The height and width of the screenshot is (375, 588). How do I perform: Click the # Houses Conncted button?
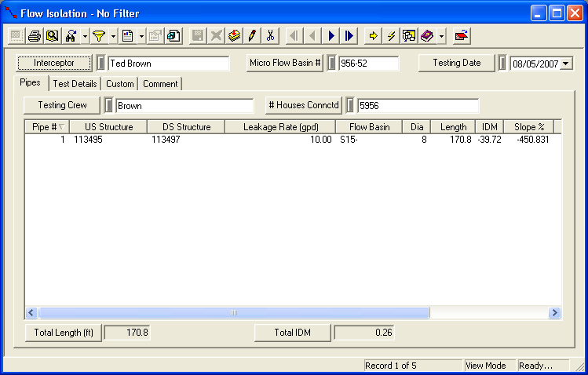(304, 105)
